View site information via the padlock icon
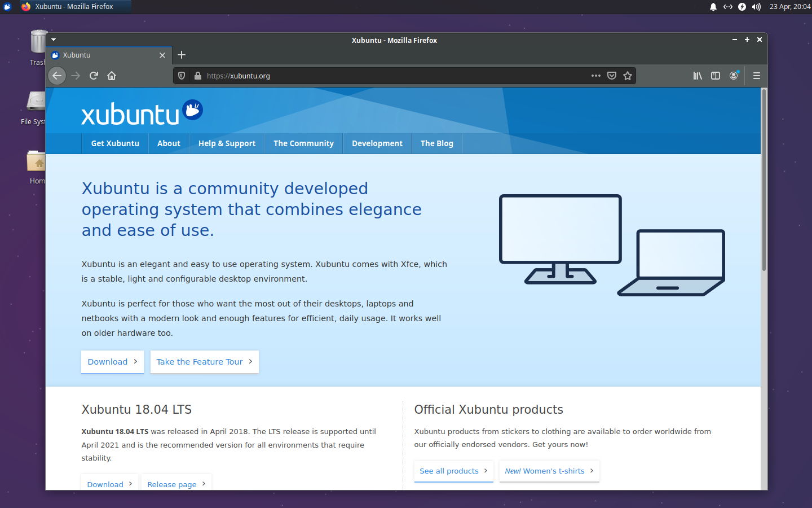Screen dimensions: 812x508 pyautogui.click(x=198, y=76)
